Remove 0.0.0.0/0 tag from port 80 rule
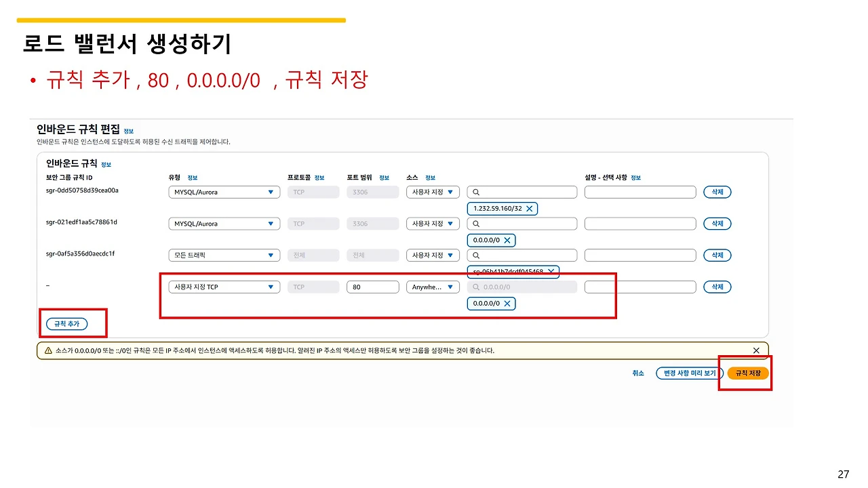Image resolution: width=868 pixels, height=488 pixels. [x=507, y=304]
